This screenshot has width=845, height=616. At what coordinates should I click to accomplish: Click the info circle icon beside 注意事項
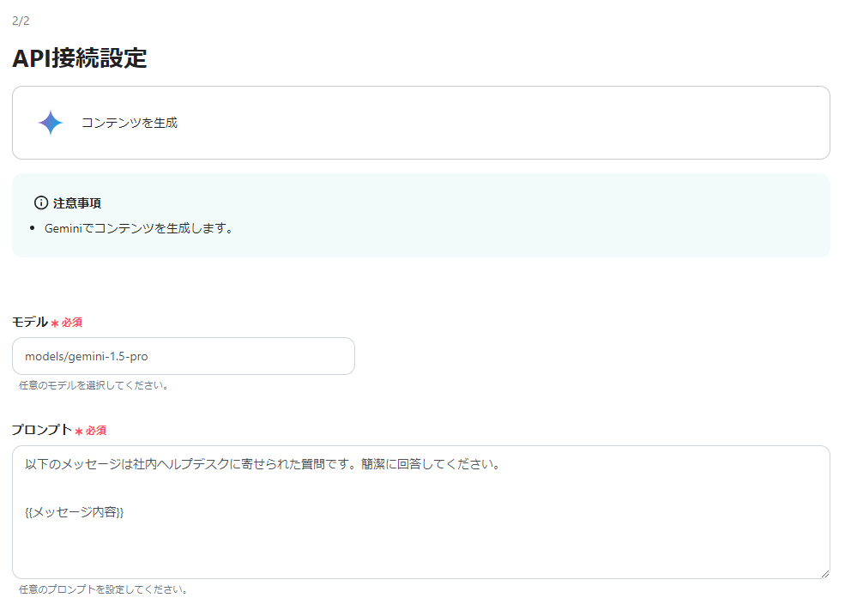[x=40, y=202]
